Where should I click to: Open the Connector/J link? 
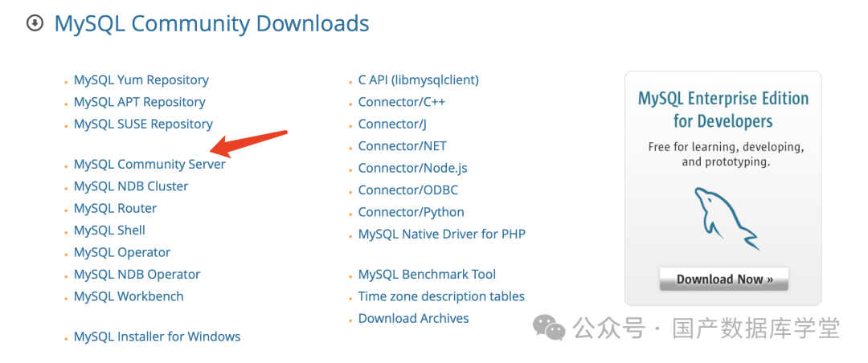click(x=392, y=124)
